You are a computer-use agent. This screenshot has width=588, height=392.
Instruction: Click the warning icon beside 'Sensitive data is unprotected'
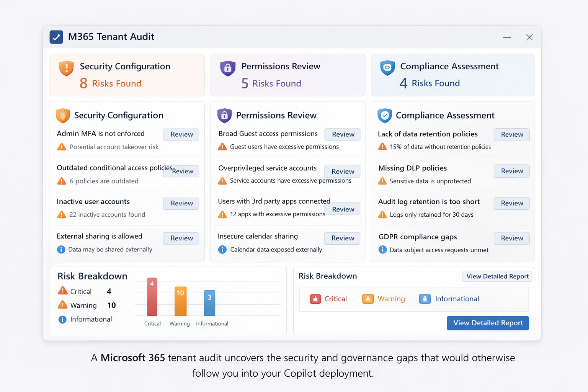click(382, 181)
